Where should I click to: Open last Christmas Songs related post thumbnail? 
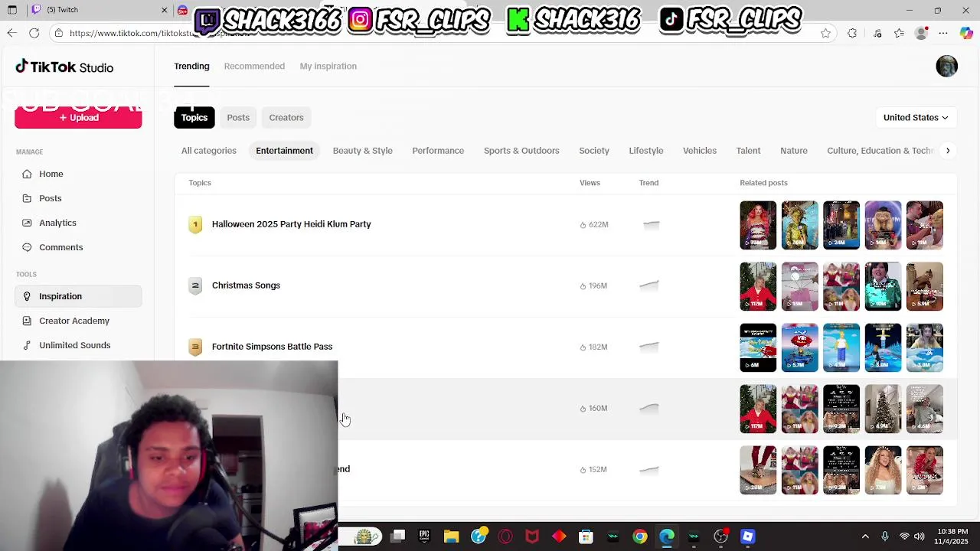pyautogui.click(x=925, y=286)
